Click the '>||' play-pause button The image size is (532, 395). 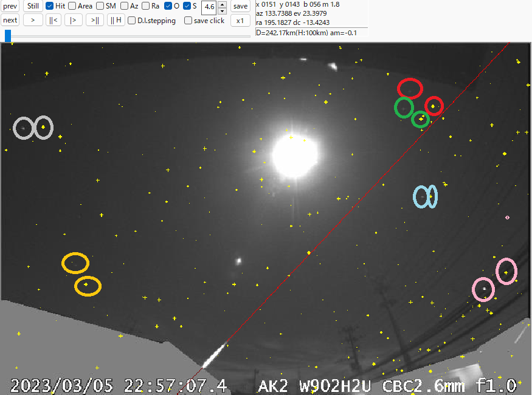click(94, 20)
